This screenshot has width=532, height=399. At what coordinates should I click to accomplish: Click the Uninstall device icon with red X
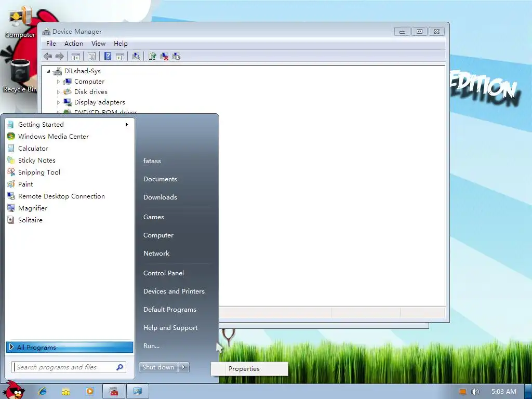point(164,56)
